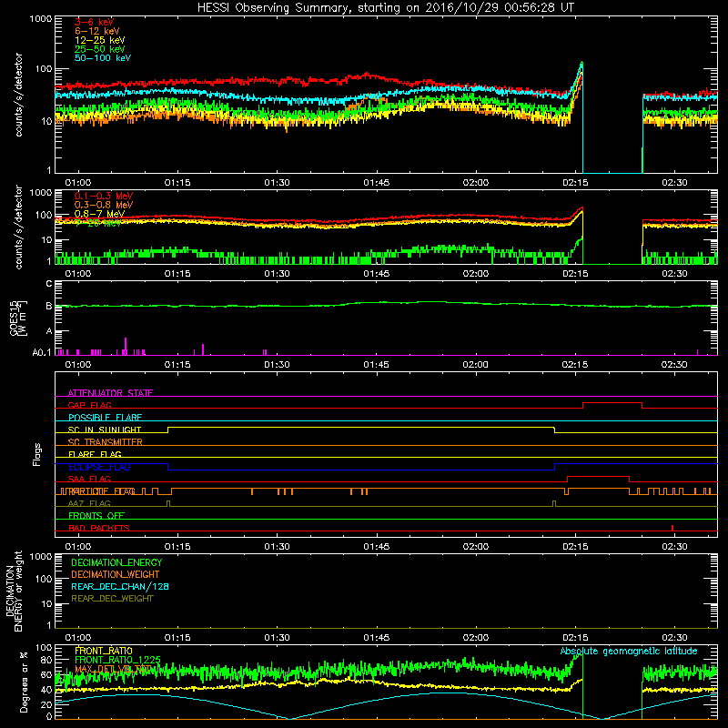Click the ECLIPSE_FLAG label

[x=99, y=467]
